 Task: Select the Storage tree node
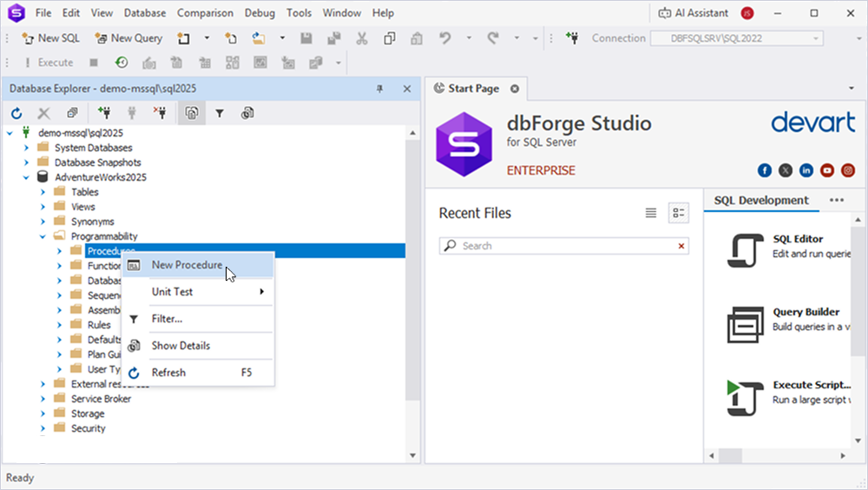pyautogui.click(x=88, y=414)
